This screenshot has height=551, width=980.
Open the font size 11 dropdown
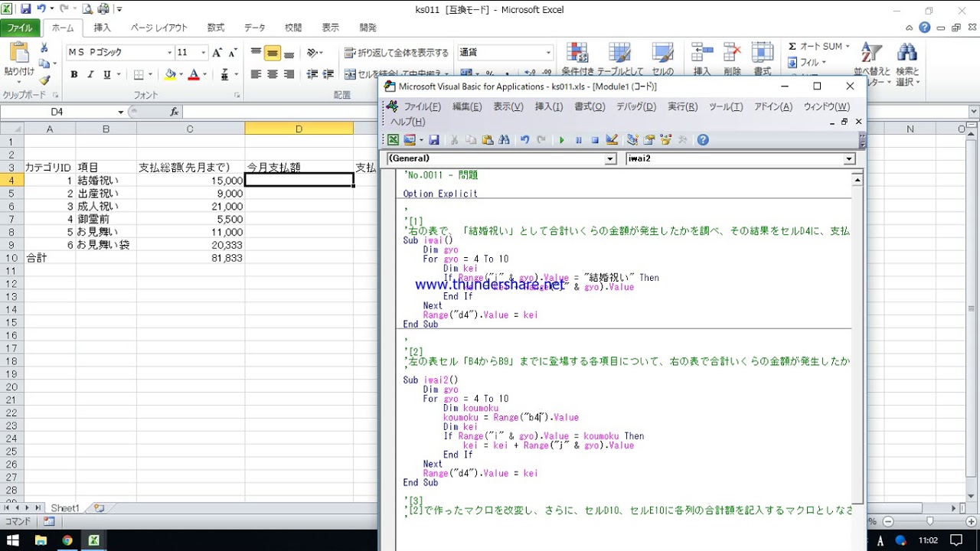pyautogui.click(x=203, y=53)
